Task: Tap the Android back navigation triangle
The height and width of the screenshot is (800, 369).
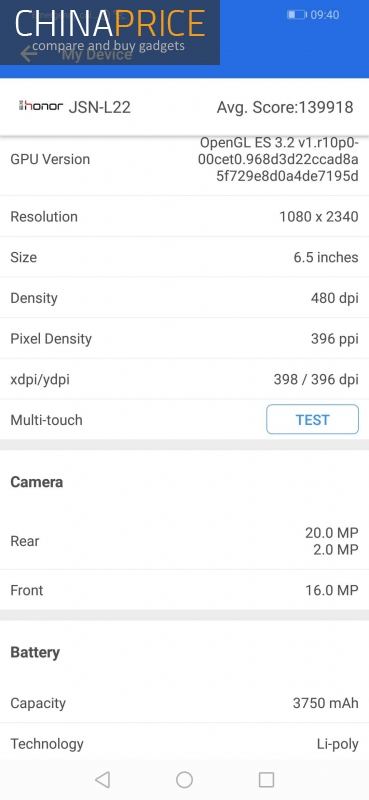Action: (x=103, y=779)
